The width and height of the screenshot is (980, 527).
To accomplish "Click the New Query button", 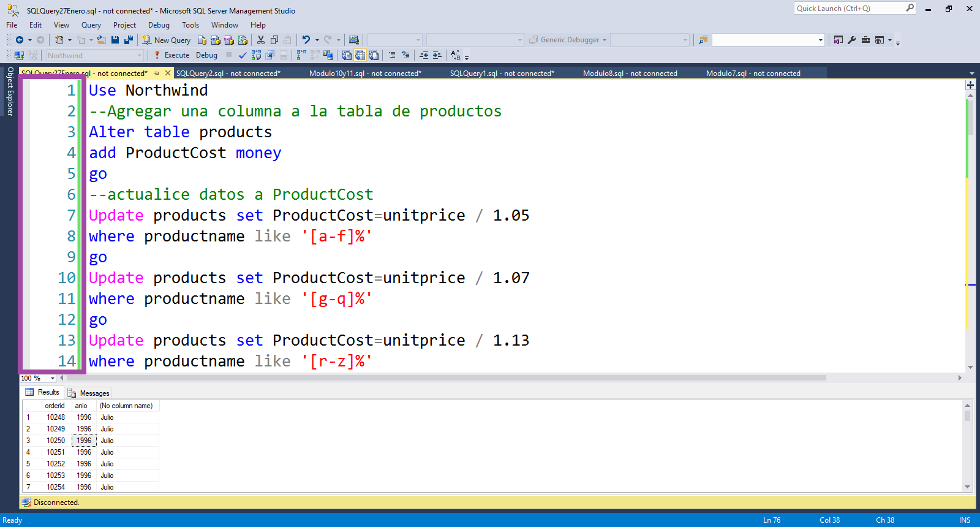I will (x=167, y=40).
